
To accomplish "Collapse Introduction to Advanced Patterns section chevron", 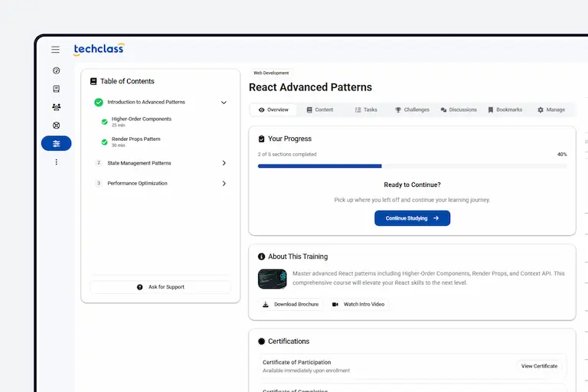I will (224, 103).
